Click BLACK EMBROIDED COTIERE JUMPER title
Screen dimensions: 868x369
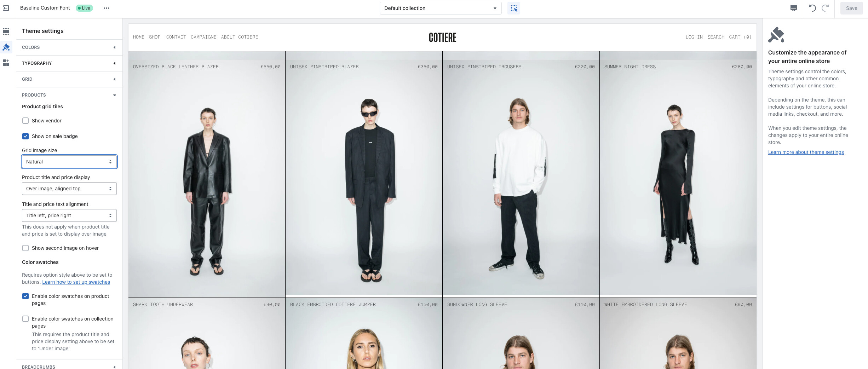(x=333, y=305)
